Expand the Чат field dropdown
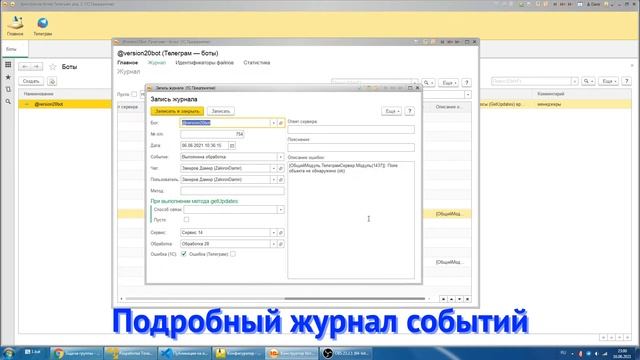Viewport: 640px width, 360px height. point(273,168)
